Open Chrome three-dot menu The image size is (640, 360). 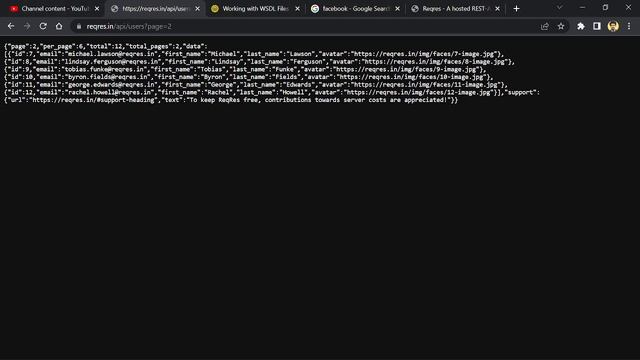click(x=629, y=26)
